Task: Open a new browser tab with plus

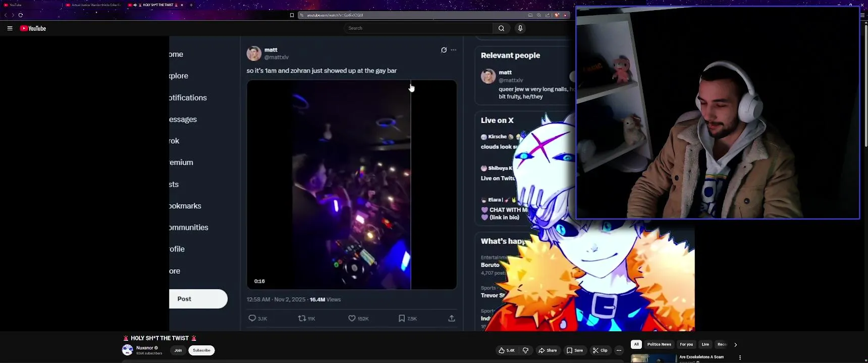Action: (191, 5)
